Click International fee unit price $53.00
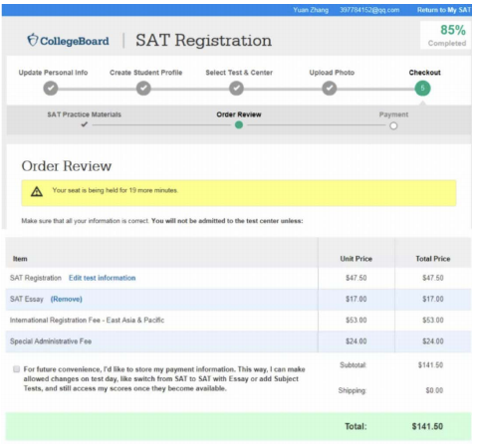Screen dimensions: 477x448 (x=357, y=321)
